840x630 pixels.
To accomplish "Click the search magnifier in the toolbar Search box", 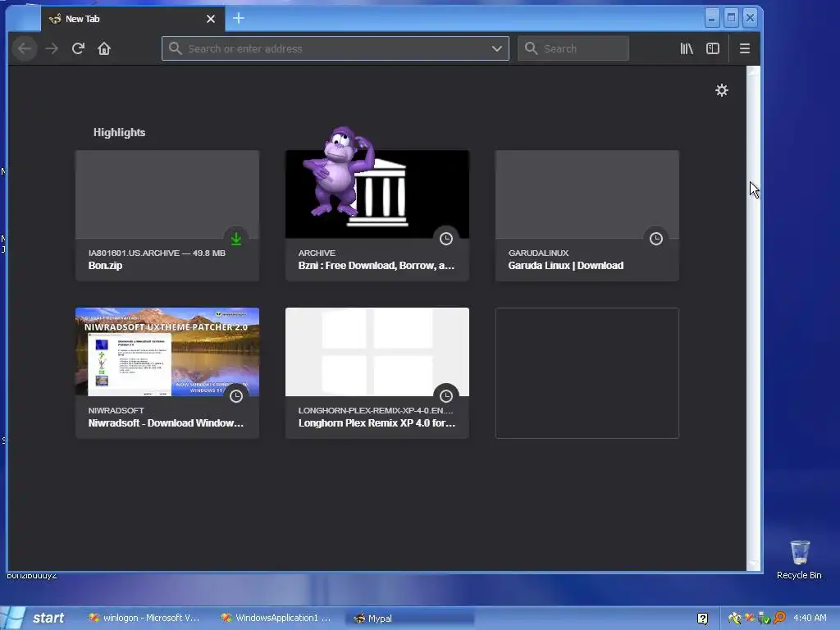I will [x=531, y=48].
